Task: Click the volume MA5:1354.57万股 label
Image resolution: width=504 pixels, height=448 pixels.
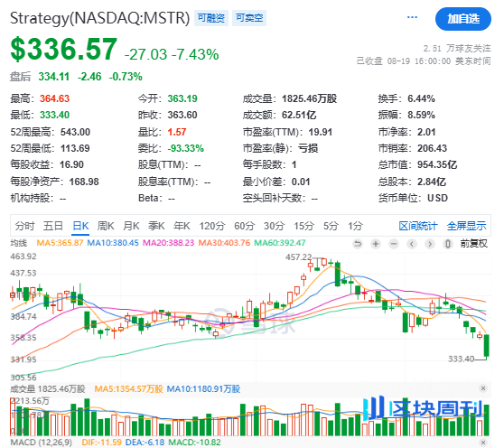Action: pos(129,389)
